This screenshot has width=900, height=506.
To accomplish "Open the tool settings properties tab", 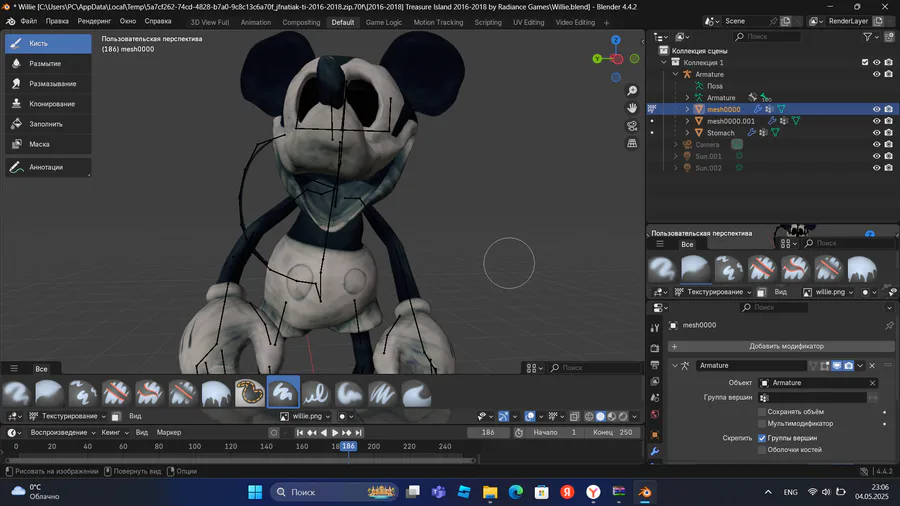I will [x=655, y=328].
